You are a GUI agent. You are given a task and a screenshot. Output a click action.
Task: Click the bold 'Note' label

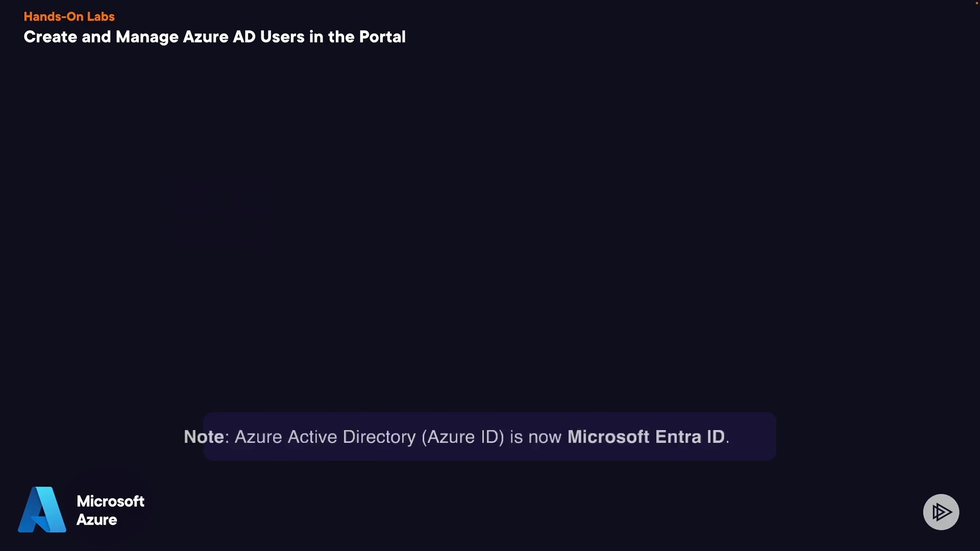204,437
